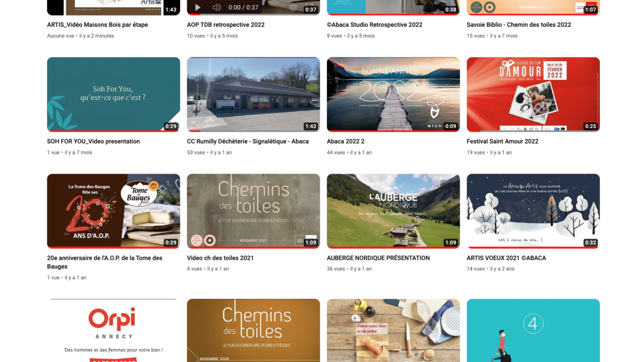This screenshot has width=644, height=362.
Task: Click the teal thumbnail with number 4
Action: (x=533, y=330)
